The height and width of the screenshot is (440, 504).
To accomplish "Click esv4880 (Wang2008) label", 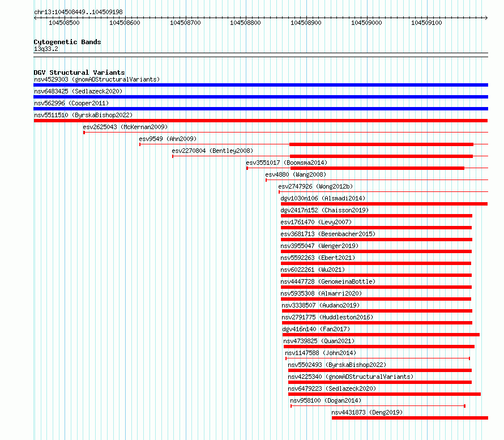I will click(296, 174).
